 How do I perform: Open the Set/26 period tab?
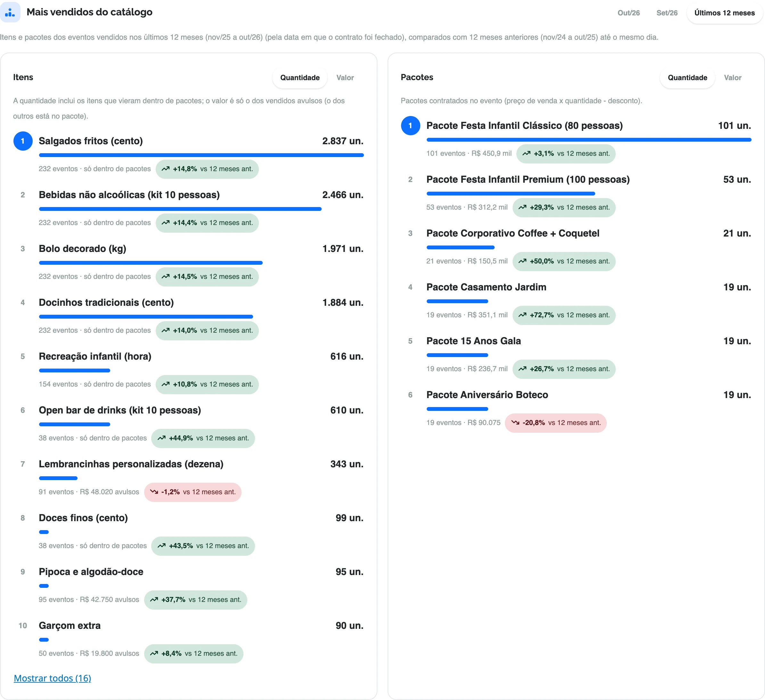(x=667, y=13)
